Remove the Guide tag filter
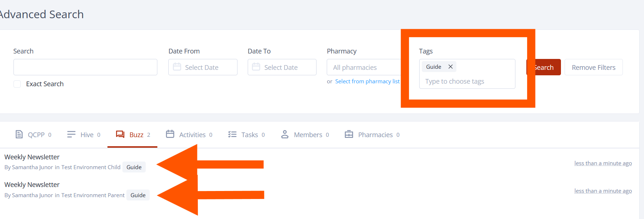The image size is (644, 219). click(x=451, y=67)
